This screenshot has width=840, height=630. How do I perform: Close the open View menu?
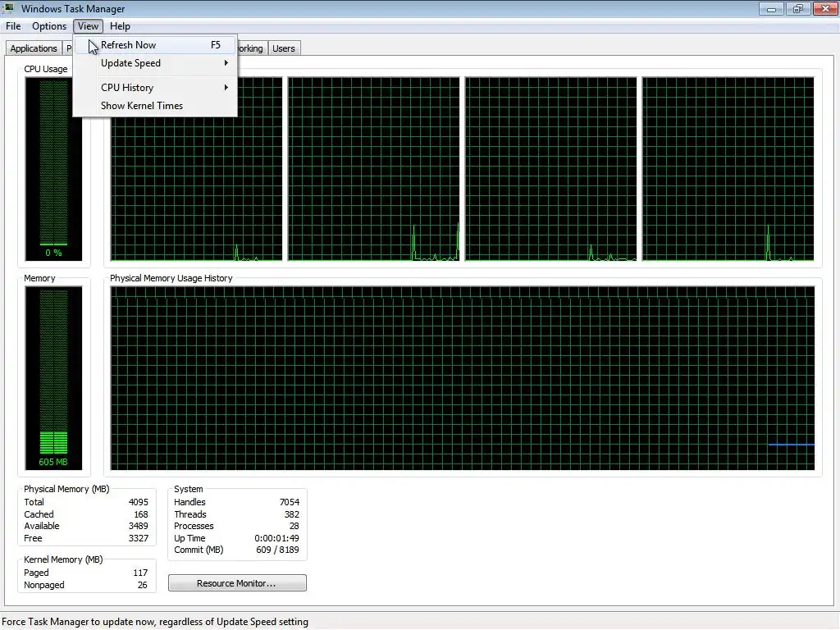(x=88, y=26)
